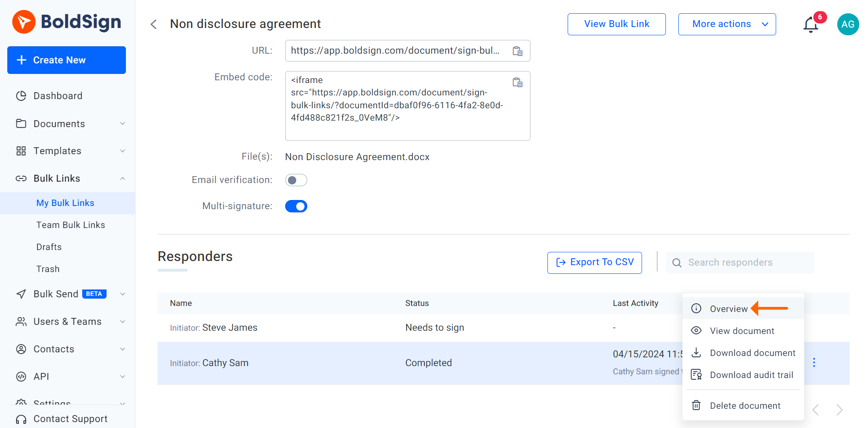Open the More actions dropdown
The width and height of the screenshot is (868, 428).
point(727,24)
